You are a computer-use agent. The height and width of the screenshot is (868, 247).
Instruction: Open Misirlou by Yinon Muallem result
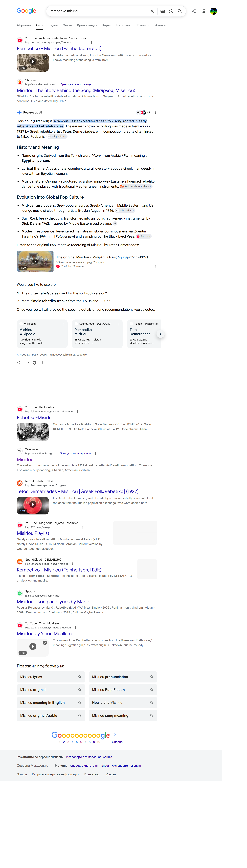[44, 633]
